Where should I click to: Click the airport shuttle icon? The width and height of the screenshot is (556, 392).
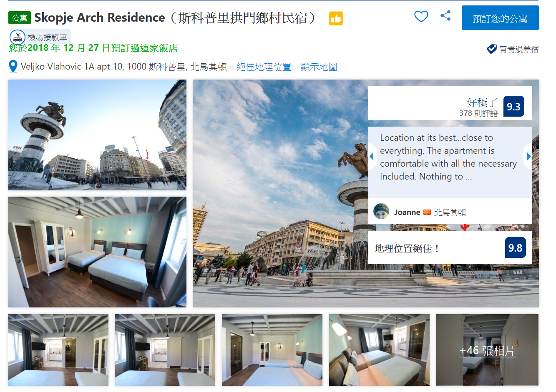tap(18, 37)
